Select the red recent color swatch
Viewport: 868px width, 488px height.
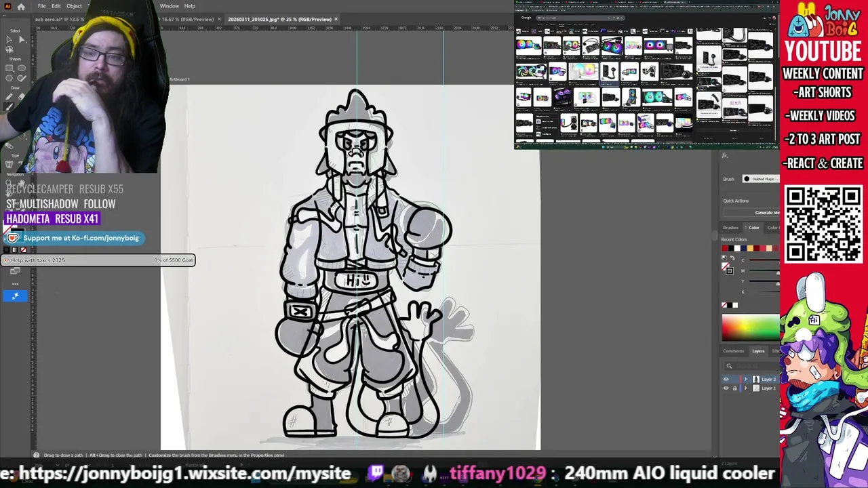click(725, 248)
